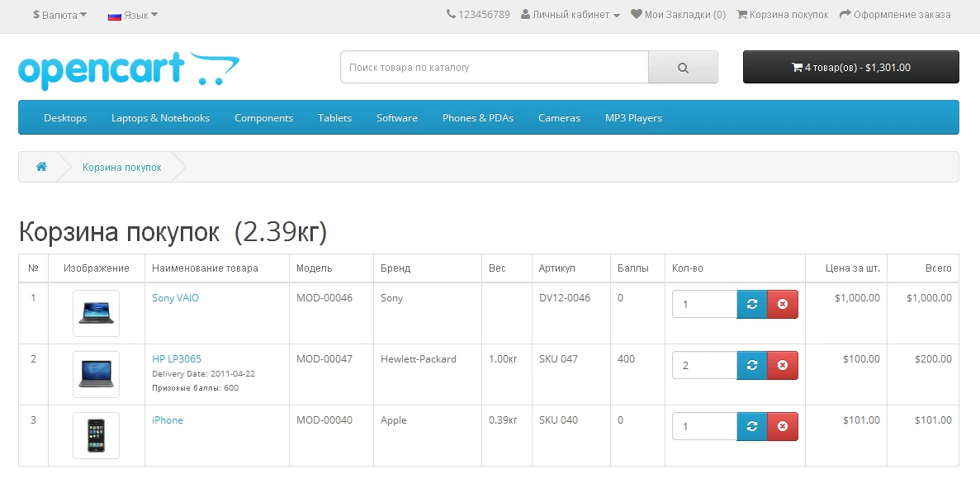This screenshot has height=493, width=980.
Task: Open the Sony VAIO product thumbnail
Action: (97, 313)
